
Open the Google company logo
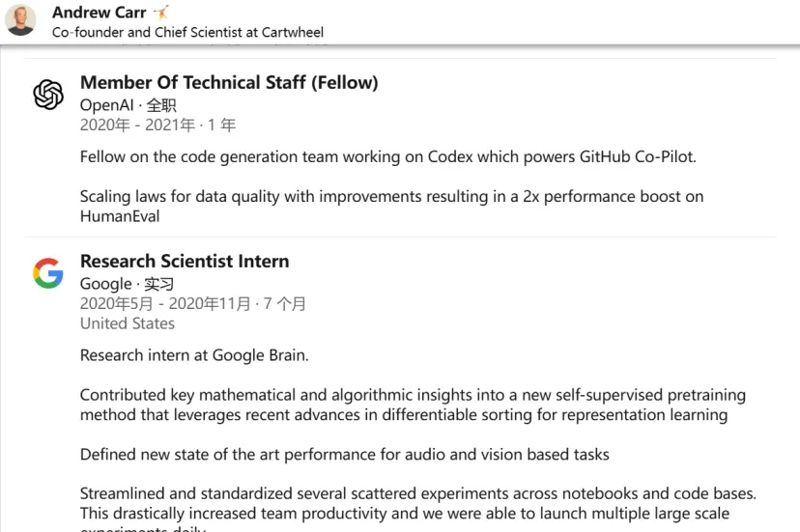48,273
